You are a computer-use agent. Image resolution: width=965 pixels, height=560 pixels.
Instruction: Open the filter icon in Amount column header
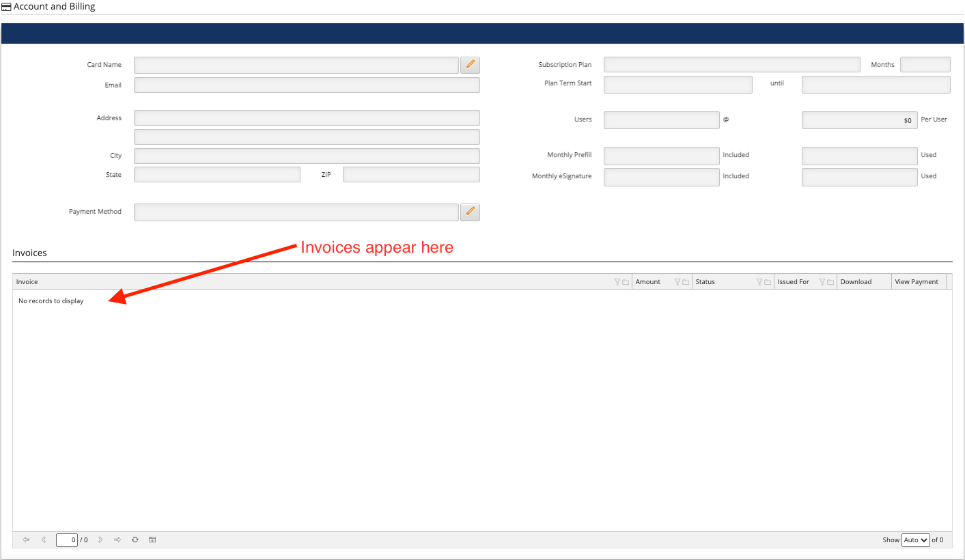(677, 282)
